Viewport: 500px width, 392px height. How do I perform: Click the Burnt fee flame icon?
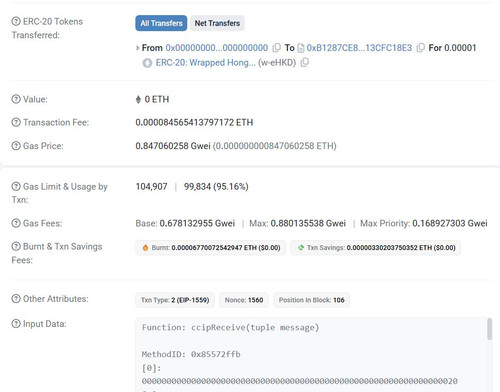click(x=145, y=248)
